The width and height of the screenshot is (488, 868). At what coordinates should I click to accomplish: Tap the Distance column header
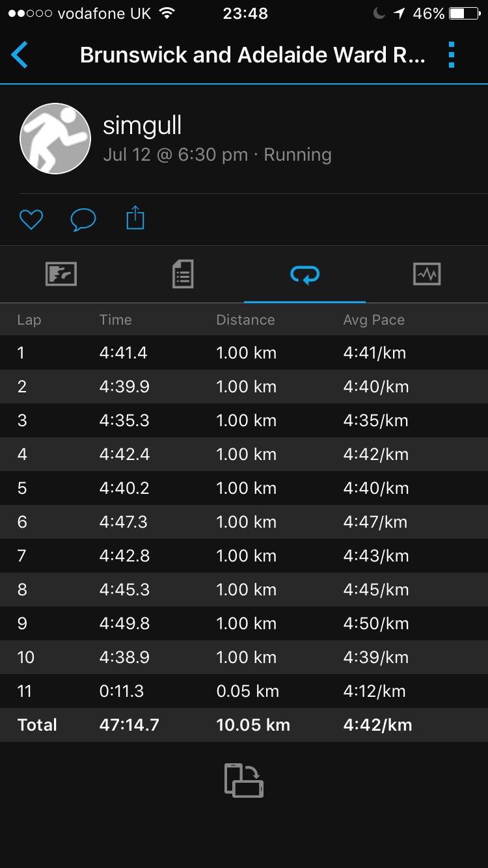[x=245, y=319]
